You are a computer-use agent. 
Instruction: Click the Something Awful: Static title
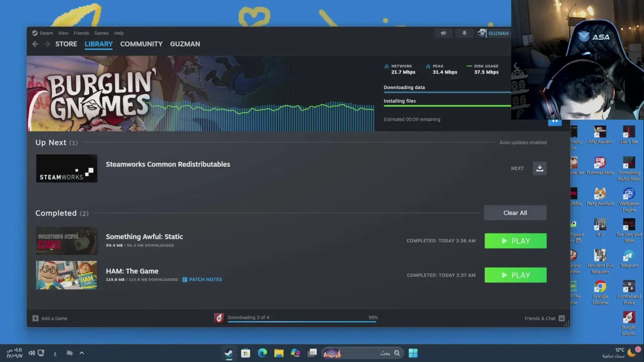click(x=144, y=237)
